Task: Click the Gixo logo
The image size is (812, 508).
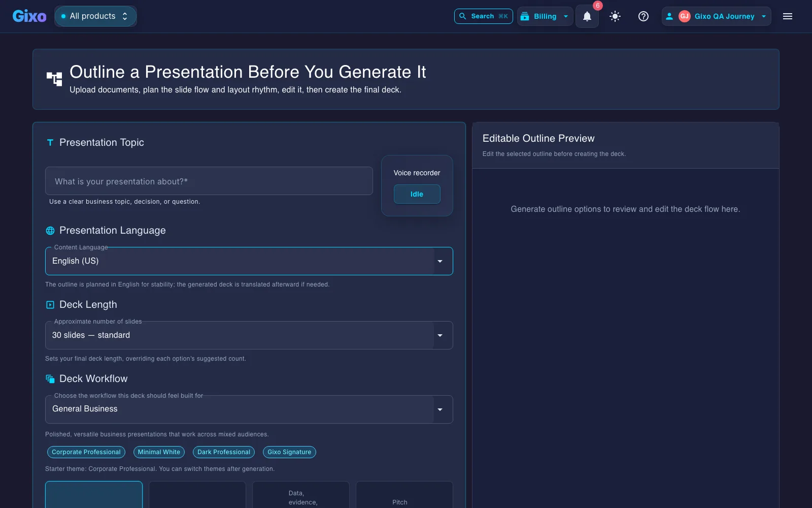Action: (x=29, y=16)
